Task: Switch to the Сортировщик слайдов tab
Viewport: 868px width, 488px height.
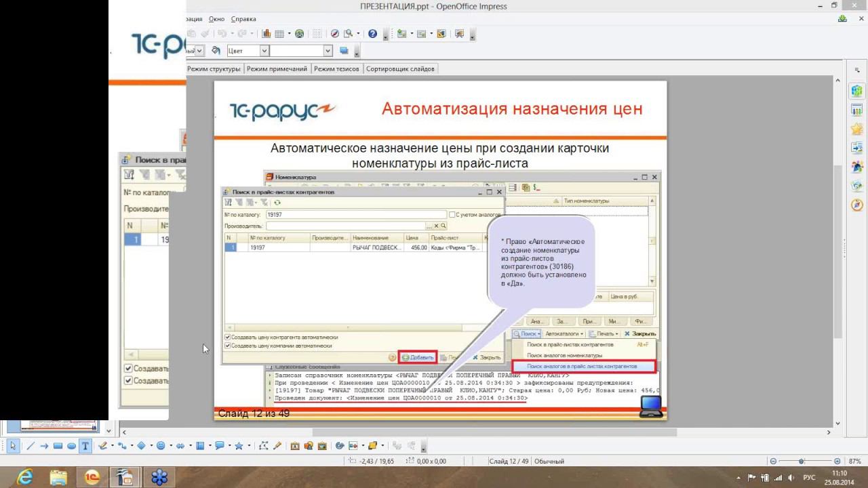Action: (x=400, y=68)
